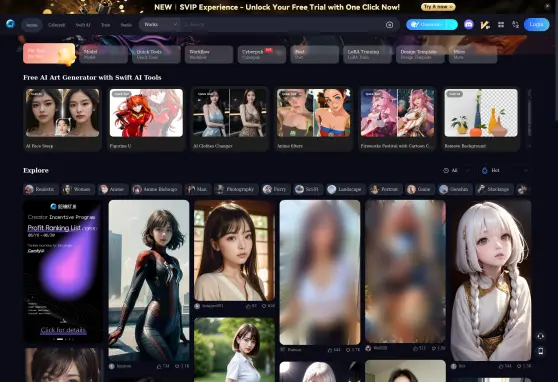Click the site logo icon
558x382 pixels.
pos(10,24)
